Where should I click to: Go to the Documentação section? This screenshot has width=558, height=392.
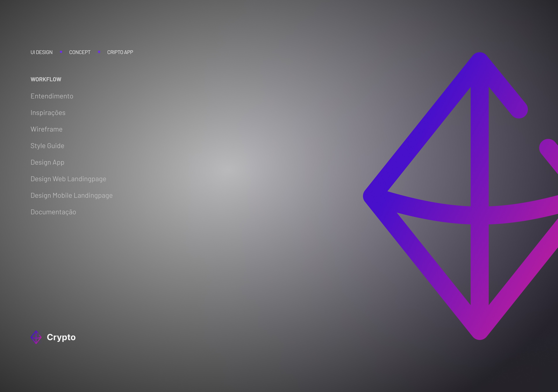[53, 212]
